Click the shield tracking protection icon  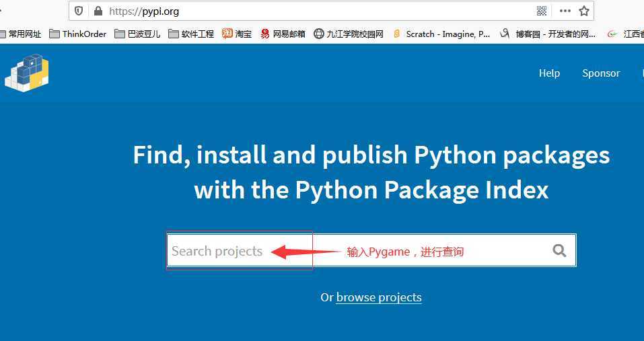click(x=79, y=11)
